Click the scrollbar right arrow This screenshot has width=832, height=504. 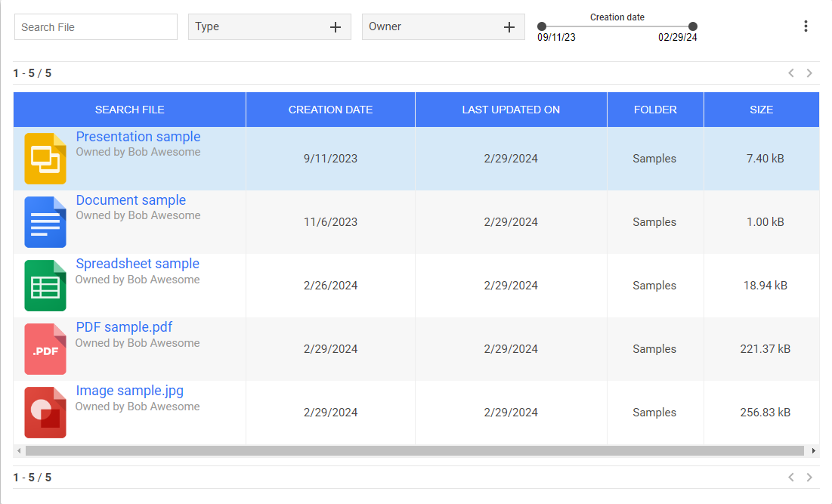(x=813, y=451)
